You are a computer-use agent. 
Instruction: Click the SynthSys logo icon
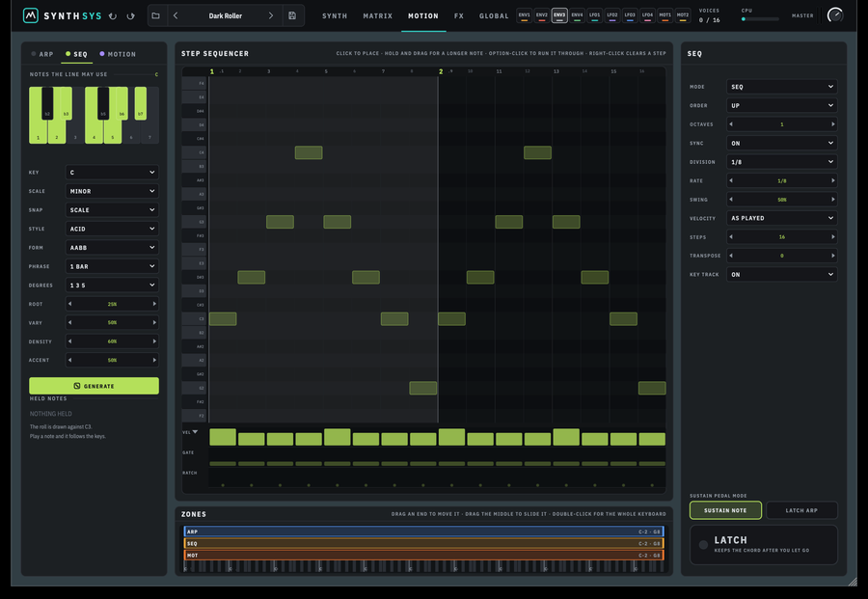click(x=31, y=15)
